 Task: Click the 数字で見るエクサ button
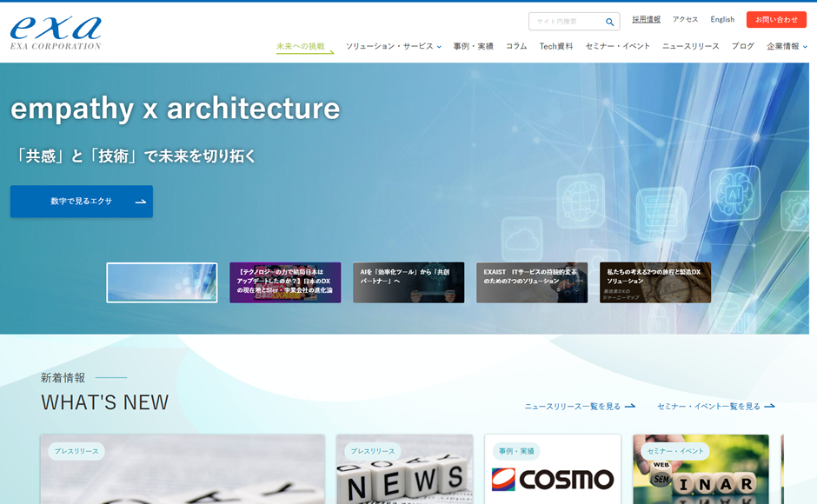pos(82,202)
